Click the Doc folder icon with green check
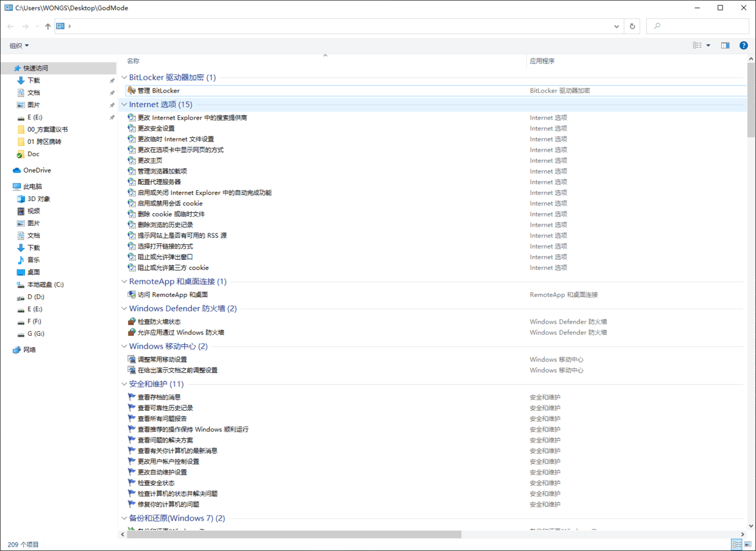 [x=21, y=154]
